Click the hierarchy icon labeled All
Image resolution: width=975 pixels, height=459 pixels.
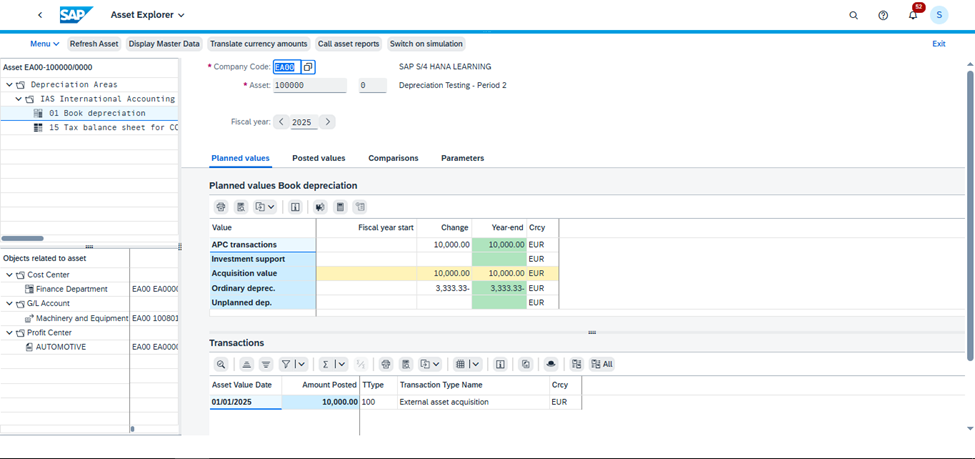(602, 364)
